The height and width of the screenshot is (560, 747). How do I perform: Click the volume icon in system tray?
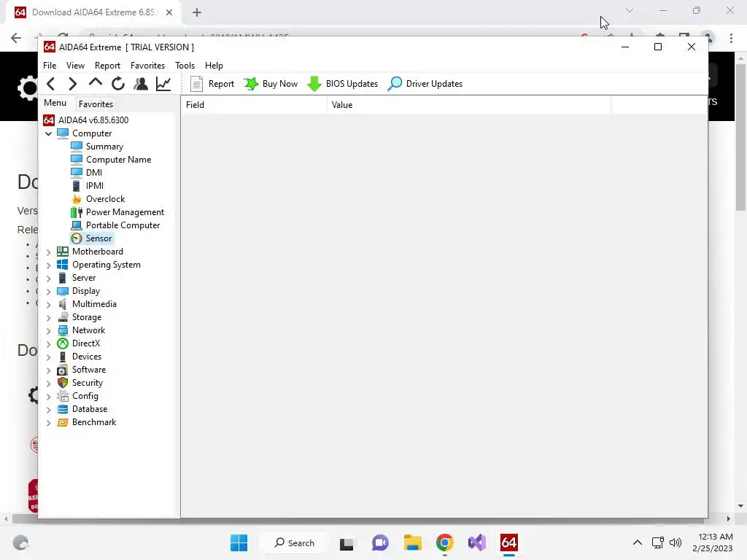click(675, 542)
